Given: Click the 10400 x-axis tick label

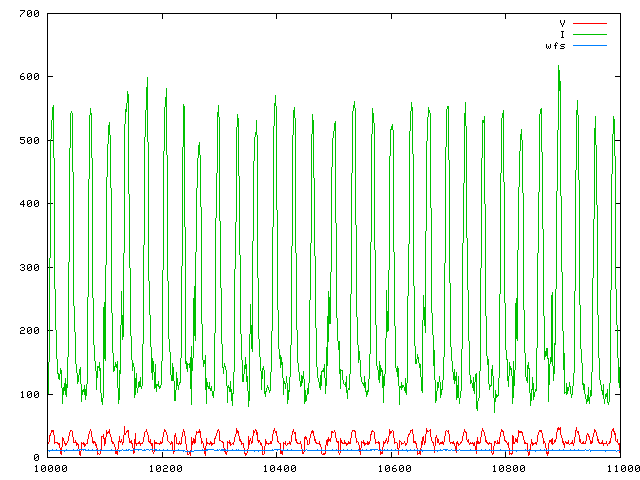Looking at the screenshot, I should pyautogui.click(x=278, y=468).
